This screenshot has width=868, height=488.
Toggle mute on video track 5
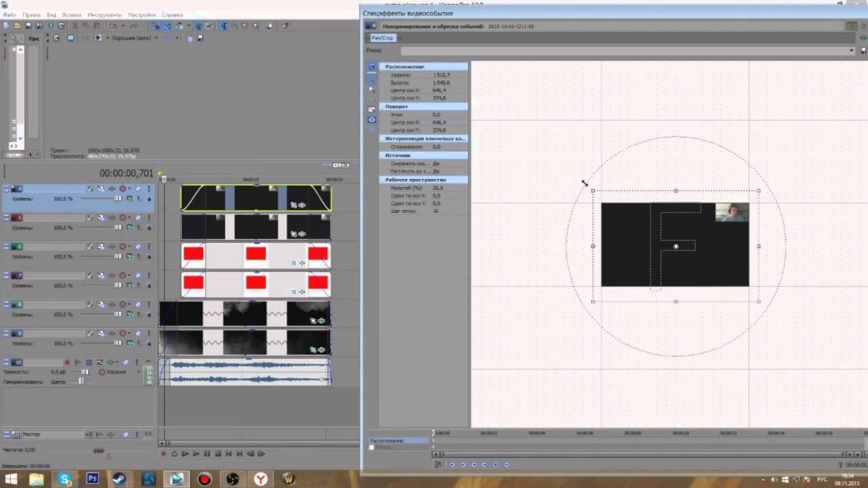(x=138, y=218)
